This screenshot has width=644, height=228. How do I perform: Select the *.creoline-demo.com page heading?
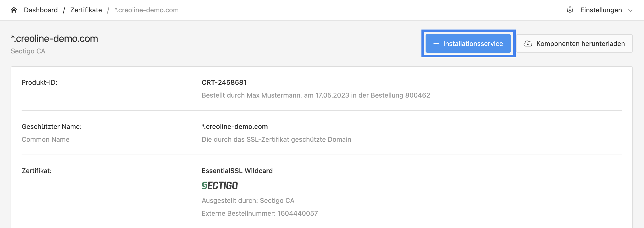pyautogui.click(x=54, y=39)
